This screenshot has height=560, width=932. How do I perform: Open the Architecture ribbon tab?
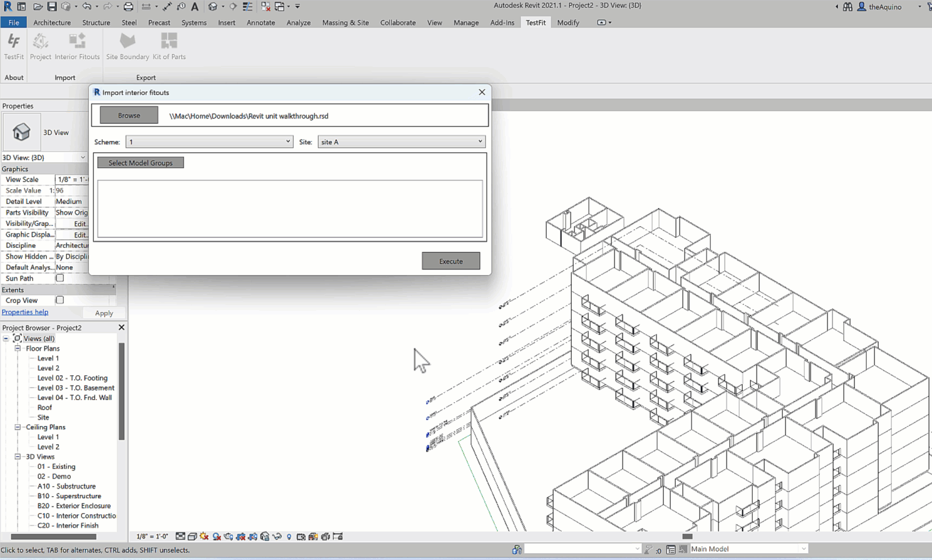click(52, 23)
